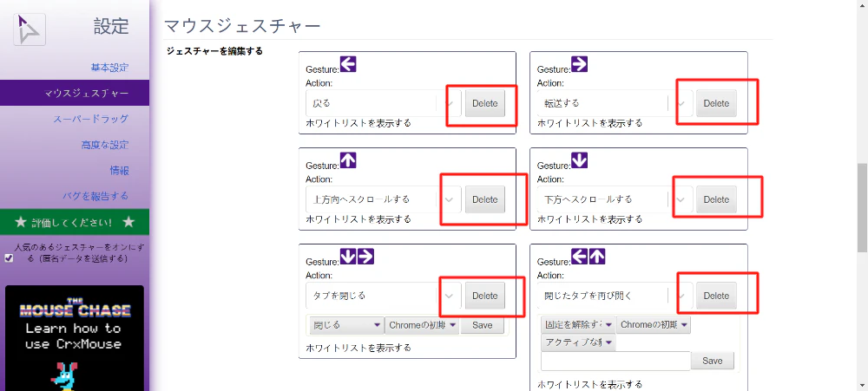The height and width of the screenshot is (391, 868).
Task: Delete the 下方へスクロールする gesture
Action: 716,199
